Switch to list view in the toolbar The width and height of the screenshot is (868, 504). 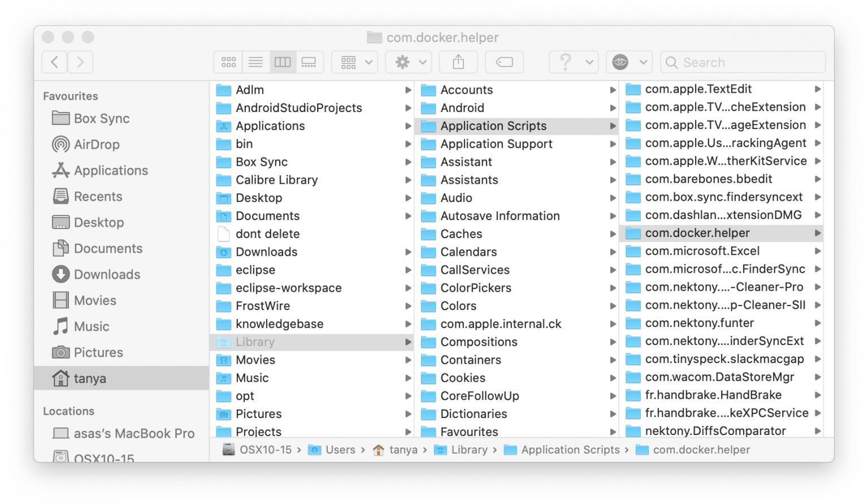pos(255,62)
